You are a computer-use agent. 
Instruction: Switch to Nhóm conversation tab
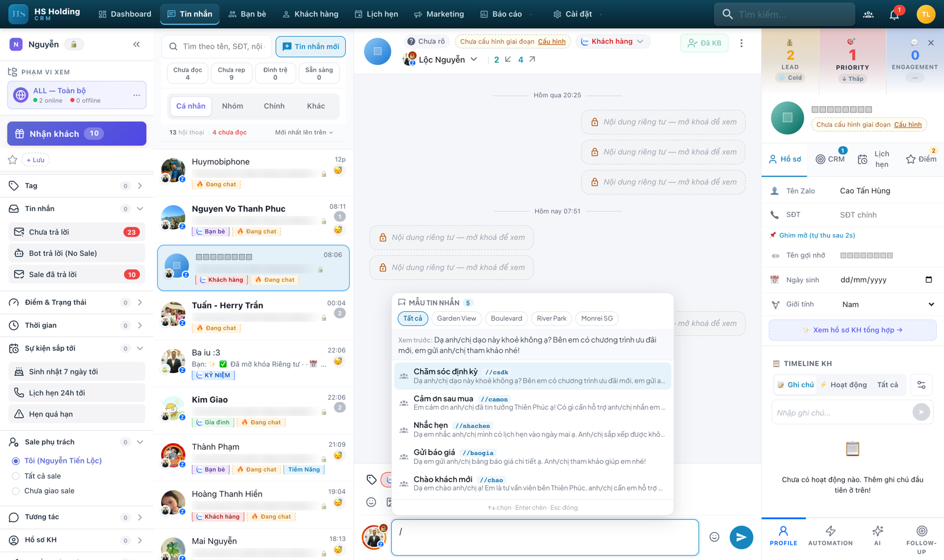[232, 106]
